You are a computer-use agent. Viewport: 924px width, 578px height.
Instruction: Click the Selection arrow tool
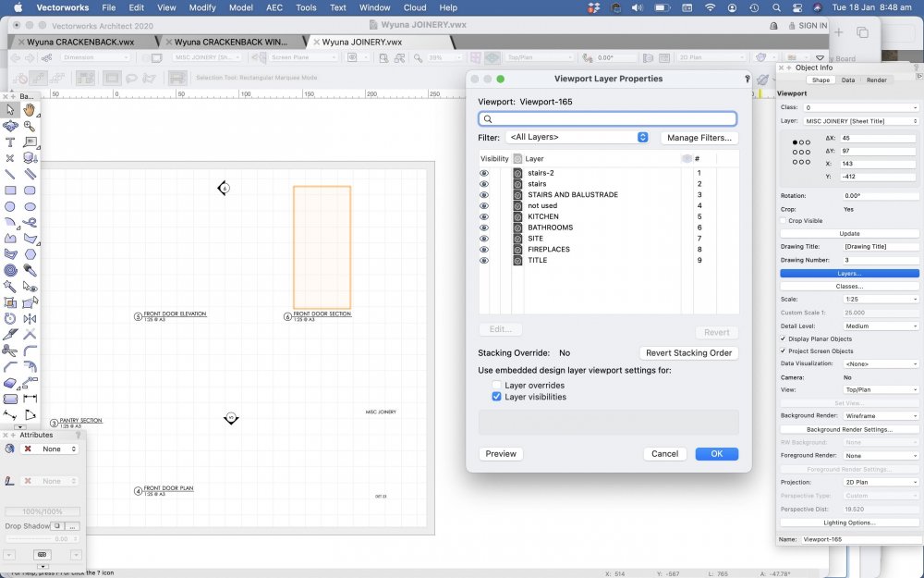(10, 110)
